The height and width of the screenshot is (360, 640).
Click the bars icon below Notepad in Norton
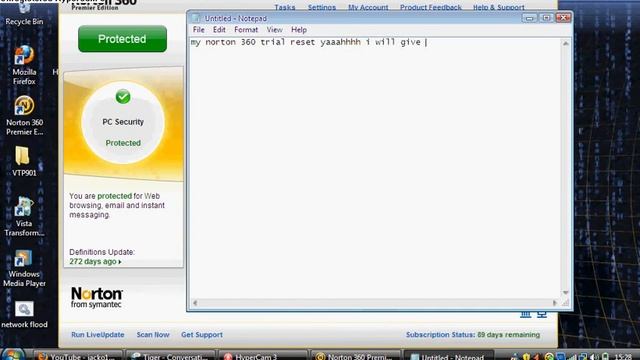point(525,314)
